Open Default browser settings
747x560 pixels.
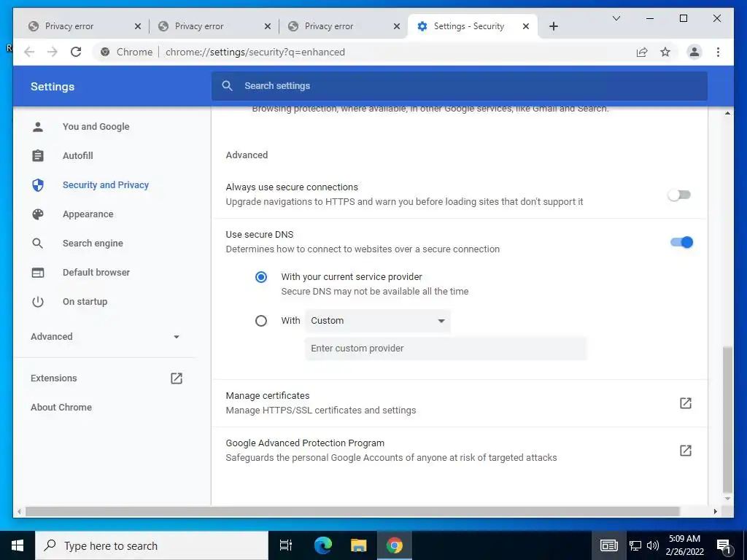point(96,273)
